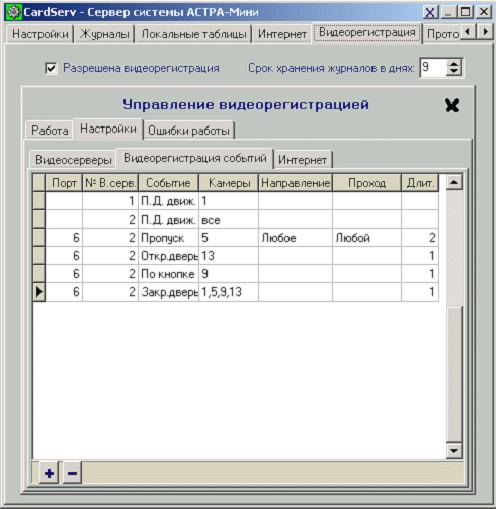This screenshot has width=496, height=509.
Task: Open the 'Ошибки работы' tab
Action: (x=189, y=131)
